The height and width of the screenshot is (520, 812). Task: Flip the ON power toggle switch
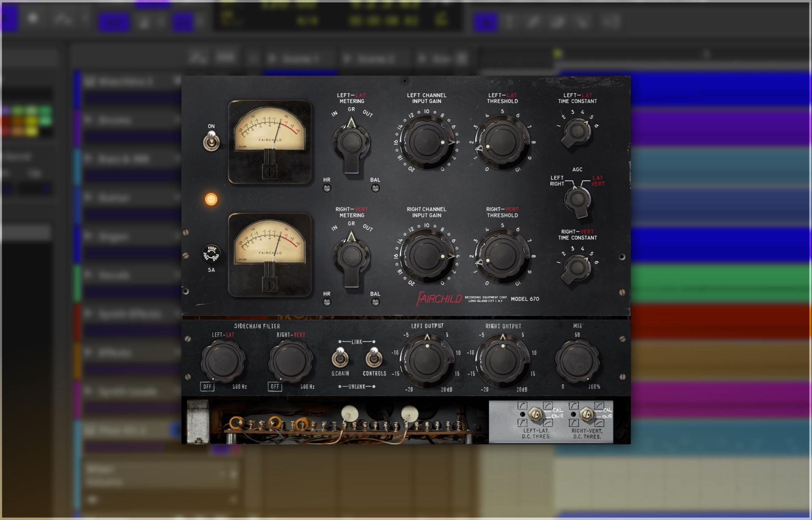211,141
